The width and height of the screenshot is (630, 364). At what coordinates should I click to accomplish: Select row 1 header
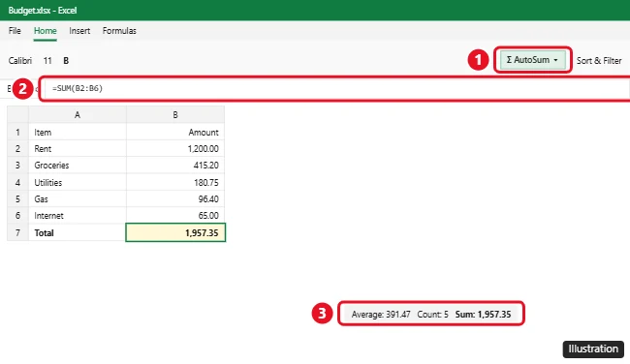(17, 132)
